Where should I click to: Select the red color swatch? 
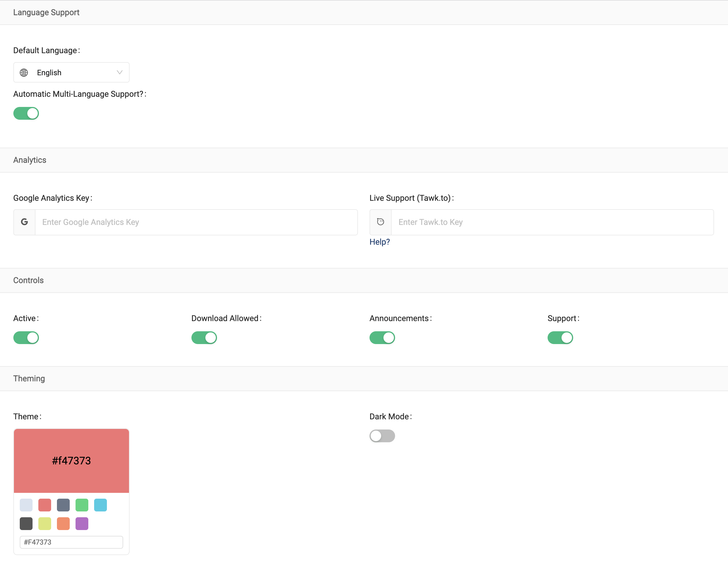coord(45,505)
